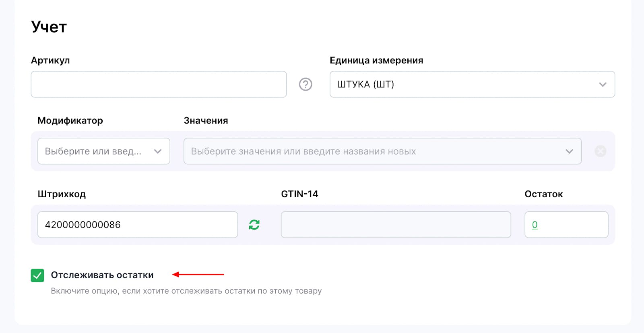
Task: Open the ШТУКА (ШТ) unit dropdown
Action: (x=463, y=85)
